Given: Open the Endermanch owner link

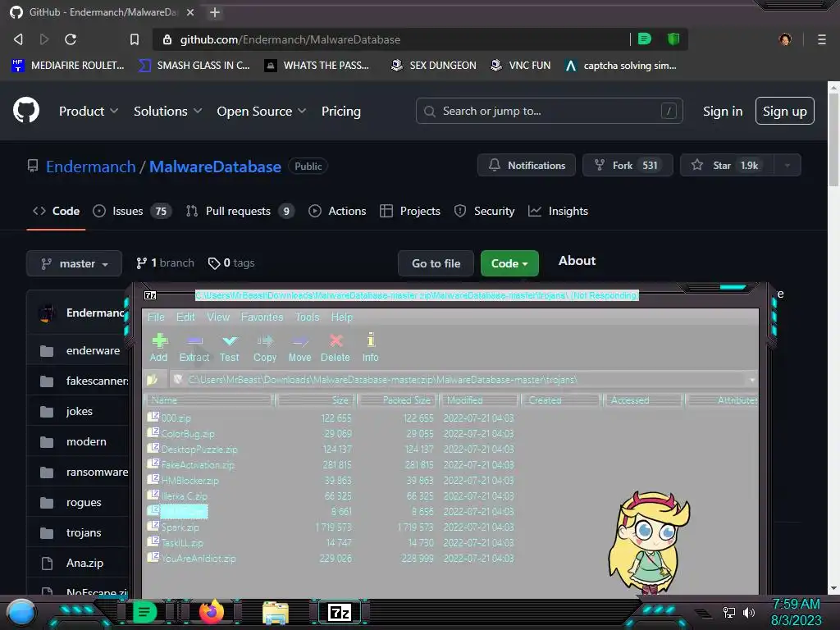Looking at the screenshot, I should click(90, 167).
